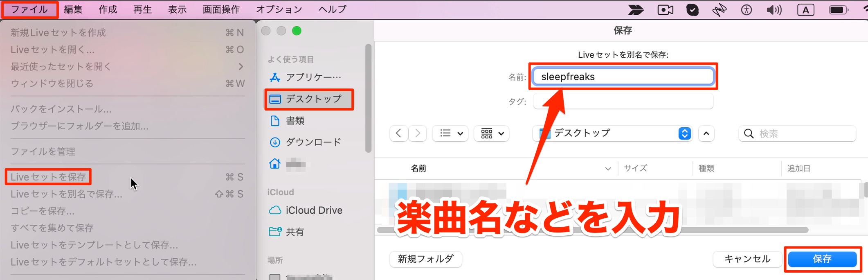Screen dimensions: 868x280
Task: Go forward with the right chevron button
Action: click(418, 133)
